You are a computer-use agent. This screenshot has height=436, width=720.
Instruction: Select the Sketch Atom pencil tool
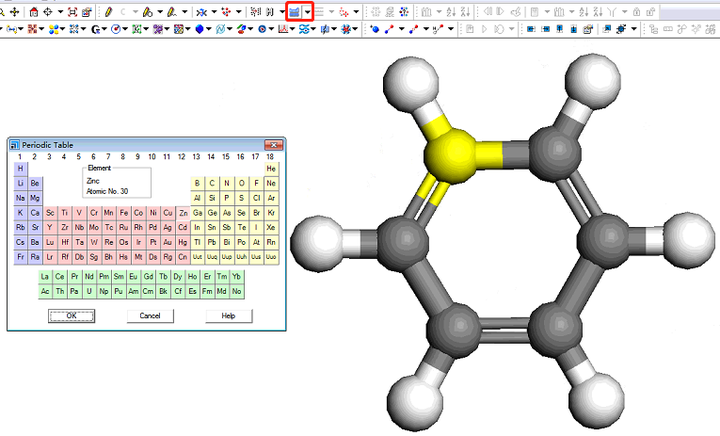[x=107, y=12]
